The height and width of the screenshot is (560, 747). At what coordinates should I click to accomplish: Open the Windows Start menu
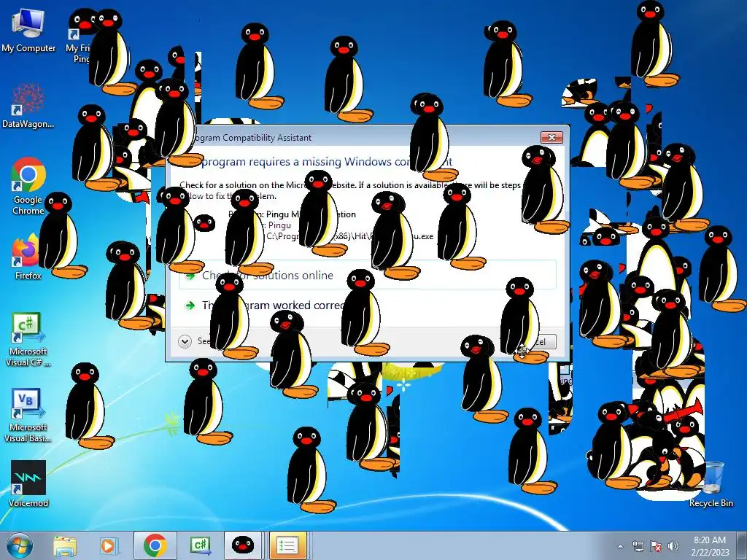coord(20,545)
